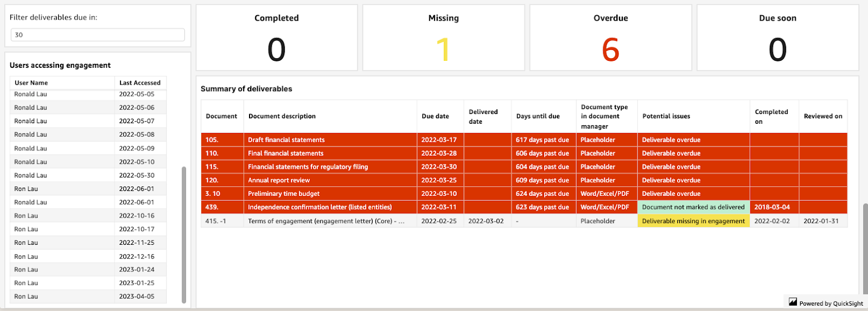The width and height of the screenshot is (868, 311).
Task: Click the Potential issues column header
Action: (666, 116)
